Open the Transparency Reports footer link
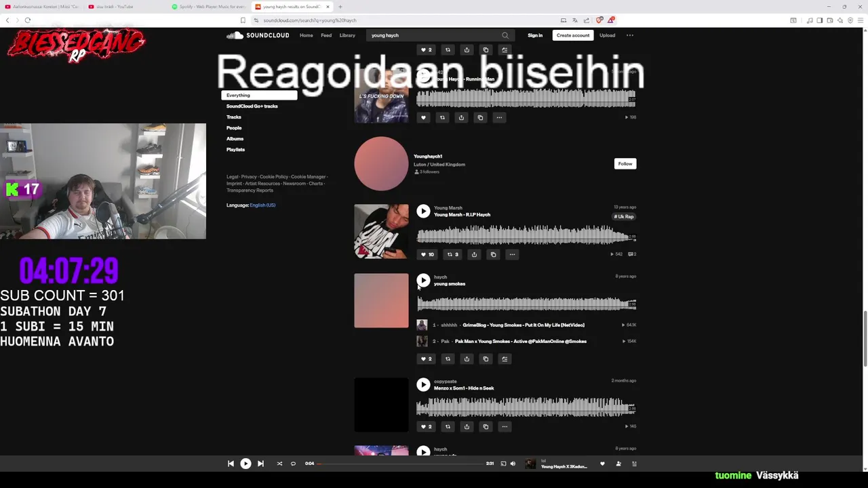The height and width of the screenshot is (488, 868). (250, 190)
